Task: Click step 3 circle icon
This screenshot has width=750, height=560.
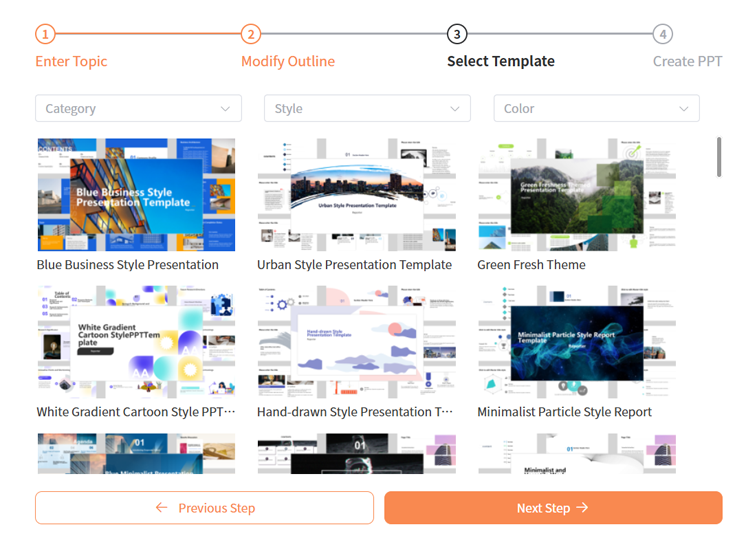Action: 457,34
